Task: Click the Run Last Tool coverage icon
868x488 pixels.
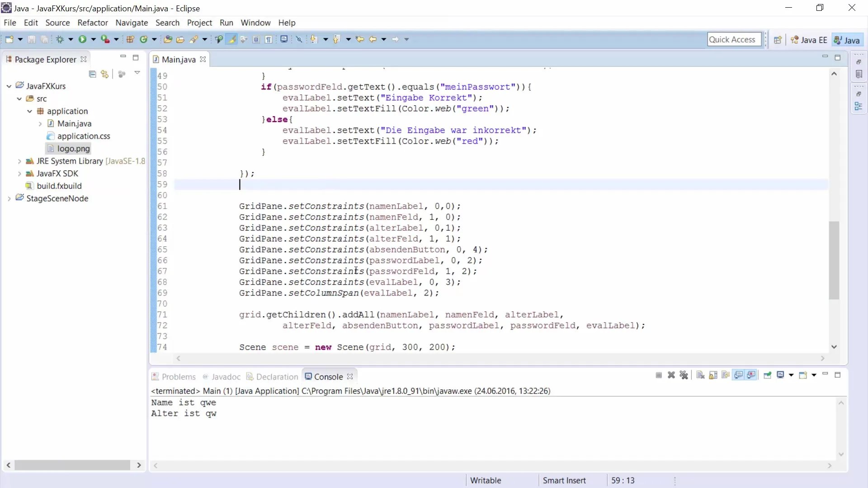Action: click(105, 39)
